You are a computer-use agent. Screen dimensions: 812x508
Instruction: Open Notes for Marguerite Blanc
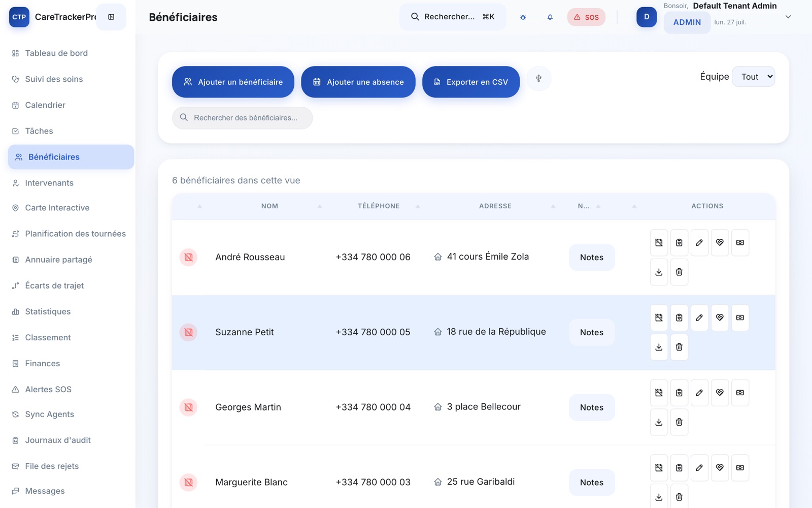coord(592,483)
